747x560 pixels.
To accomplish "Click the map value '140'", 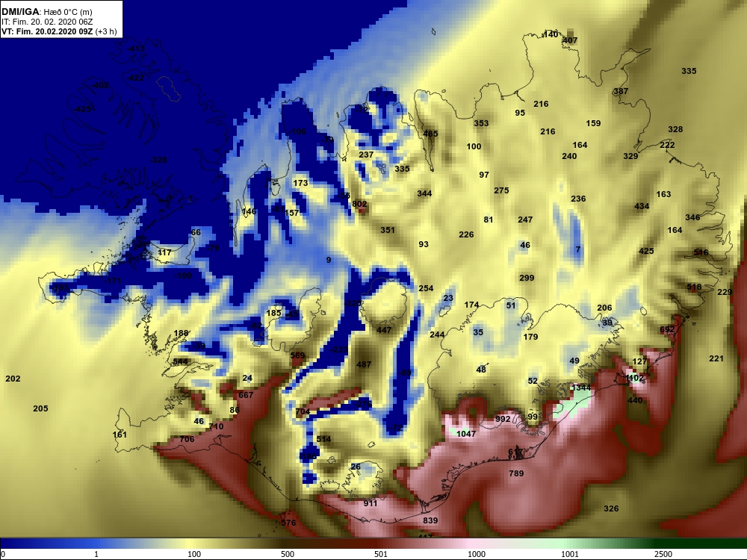I will pos(551,34).
